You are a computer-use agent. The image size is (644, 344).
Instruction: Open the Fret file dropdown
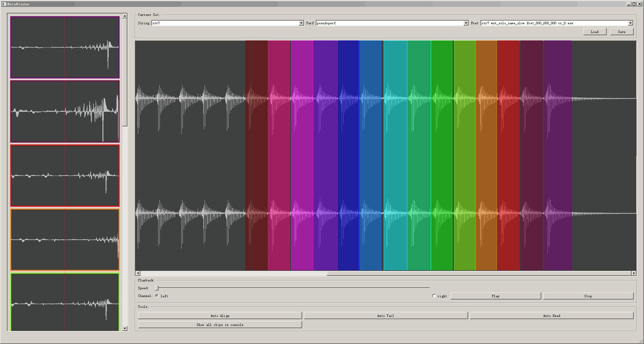click(x=556, y=23)
